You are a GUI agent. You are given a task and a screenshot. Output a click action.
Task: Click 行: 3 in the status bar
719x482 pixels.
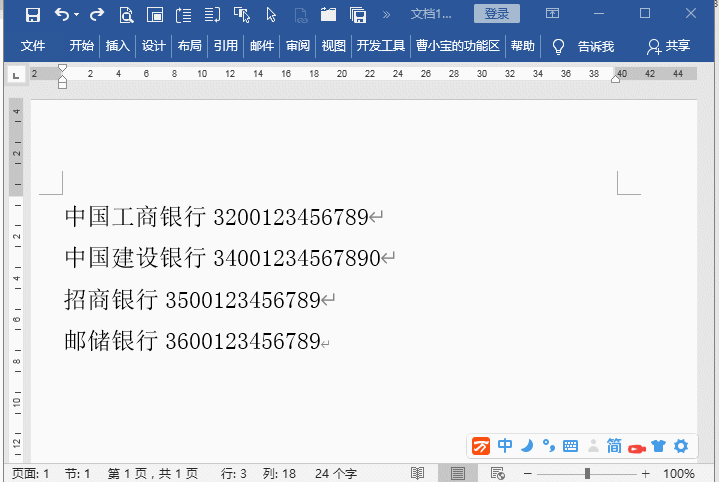tap(233, 473)
